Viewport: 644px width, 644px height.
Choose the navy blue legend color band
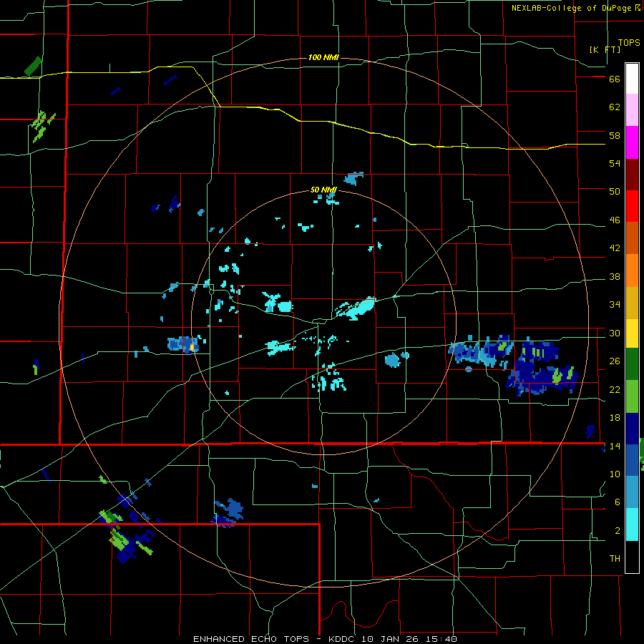(x=632, y=429)
